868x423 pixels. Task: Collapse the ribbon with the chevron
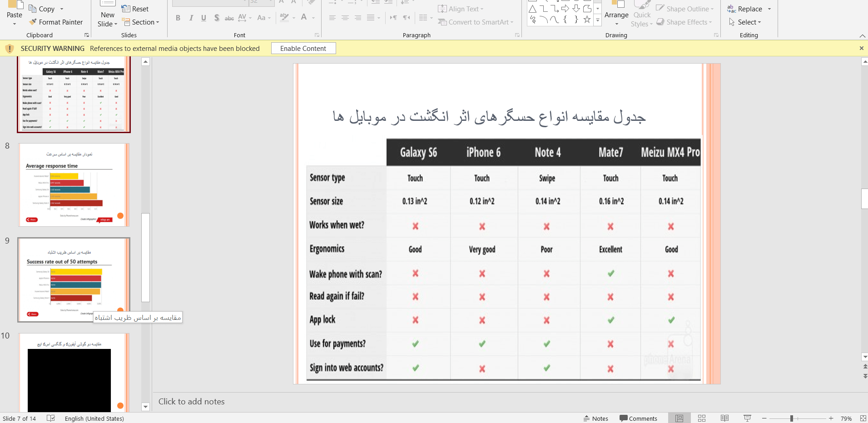pyautogui.click(x=862, y=35)
